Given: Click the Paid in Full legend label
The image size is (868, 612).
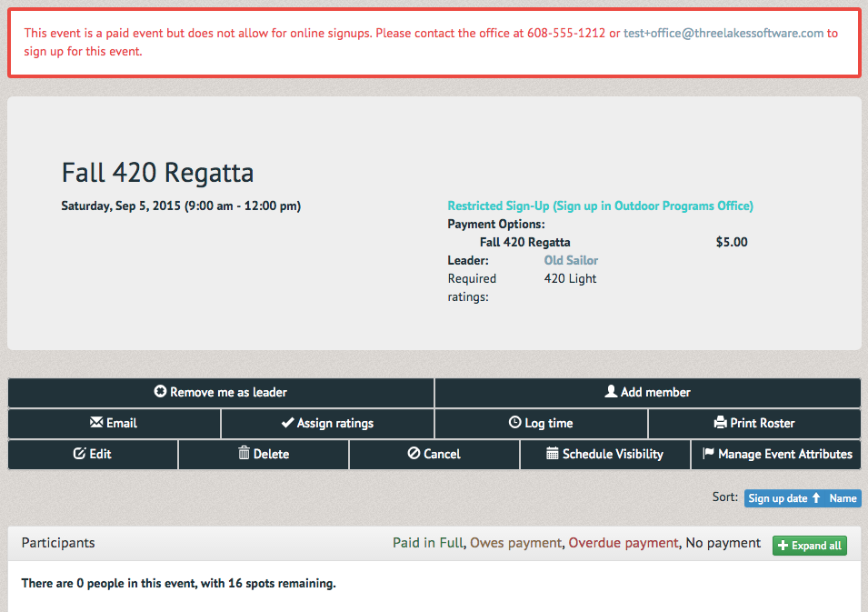Looking at the screenshot, I should pyautogui.click(x=428, y=543).
